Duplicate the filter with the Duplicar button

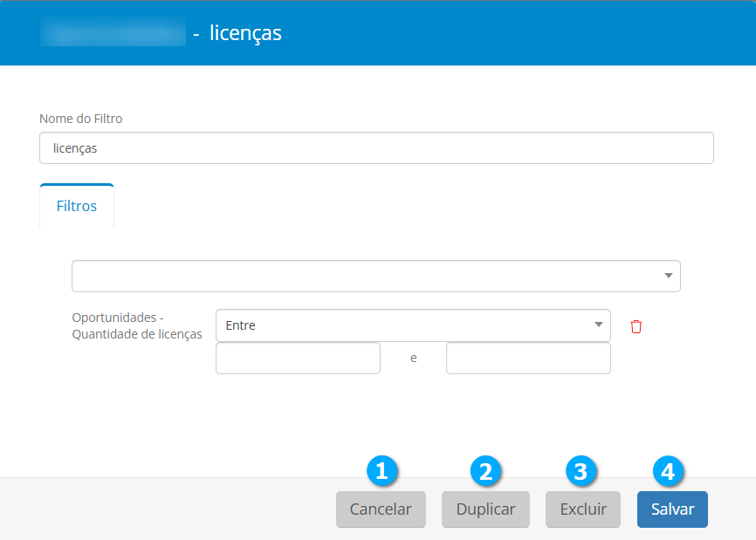tap(485, 509)
